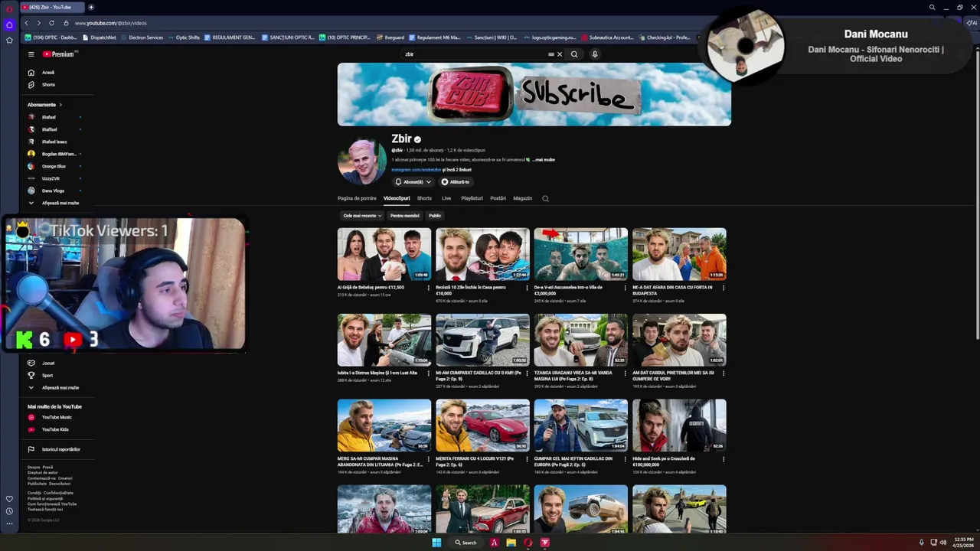Image resolution: width=980 pixels, height=551 pixels.
Task: Clear the zbir search query with X
Action: click(560, 54)
